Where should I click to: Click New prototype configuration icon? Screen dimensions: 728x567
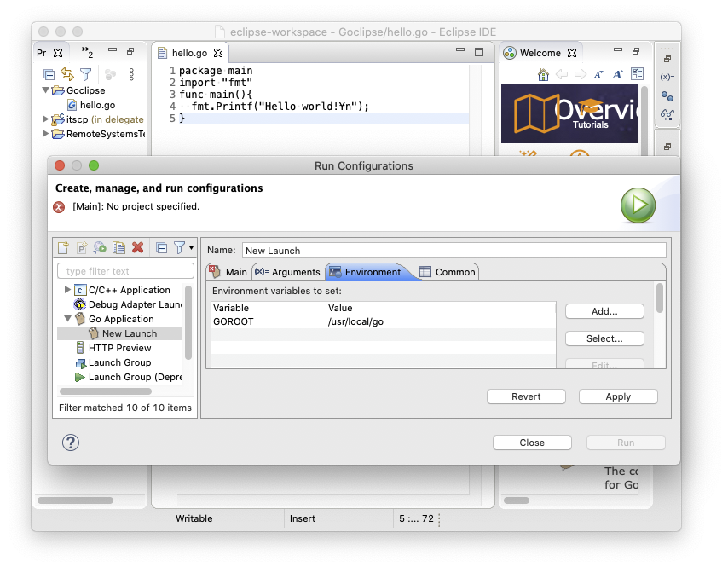tap(82, 248)
